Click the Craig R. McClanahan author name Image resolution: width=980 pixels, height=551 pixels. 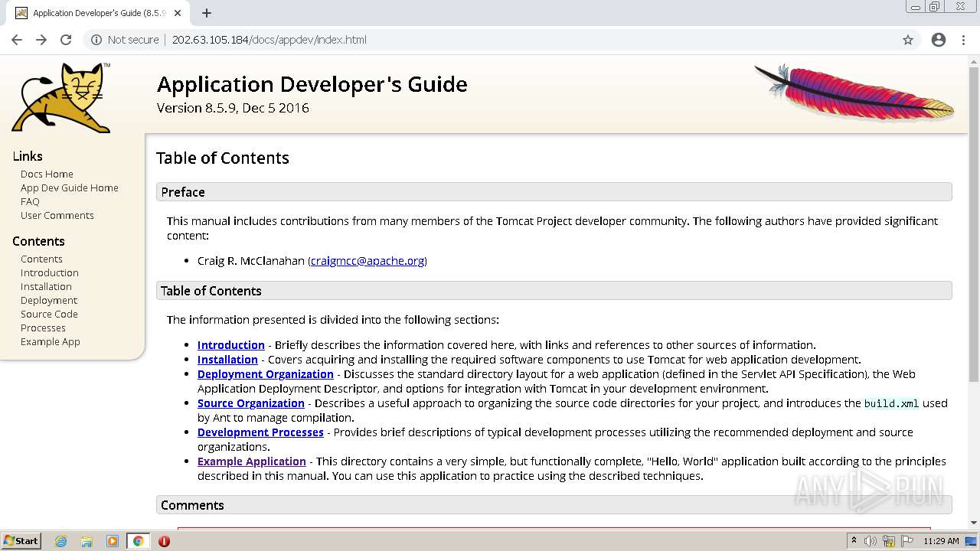(251, 261)
